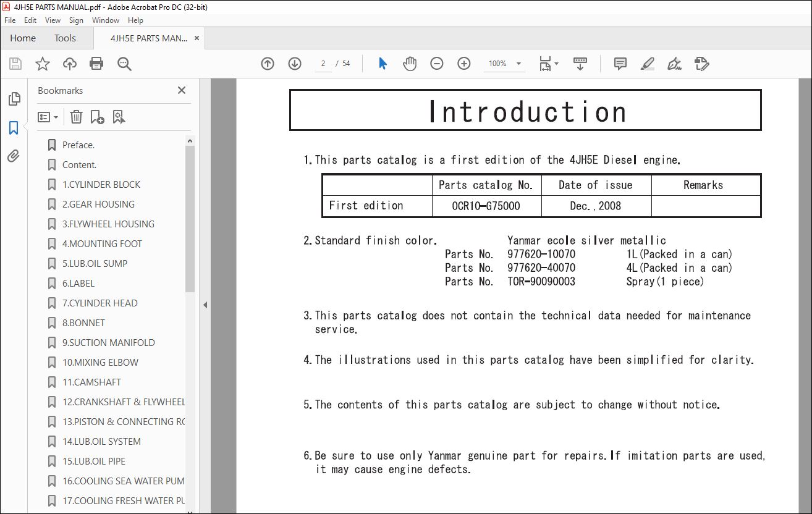The image size is (812, 514).
Task: Open the Sign document tool
Action: [x=674, y=64]
